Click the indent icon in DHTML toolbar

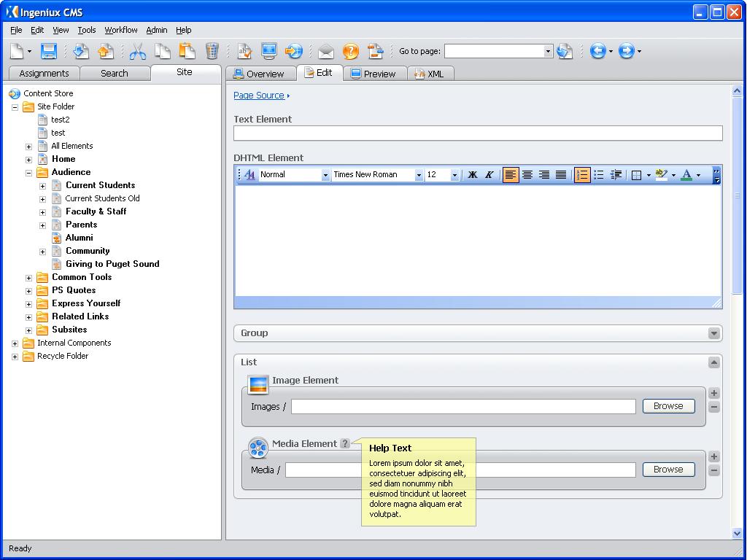[x=616, y=175]
